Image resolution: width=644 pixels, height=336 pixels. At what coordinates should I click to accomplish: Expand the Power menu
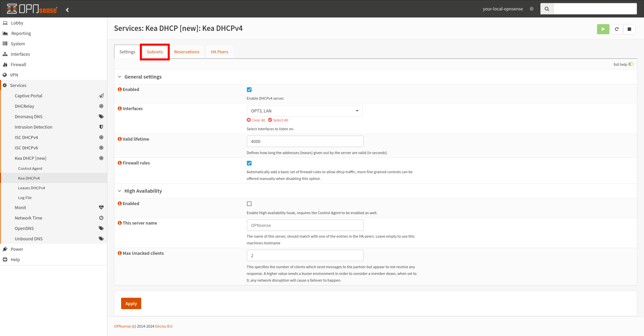54,249
